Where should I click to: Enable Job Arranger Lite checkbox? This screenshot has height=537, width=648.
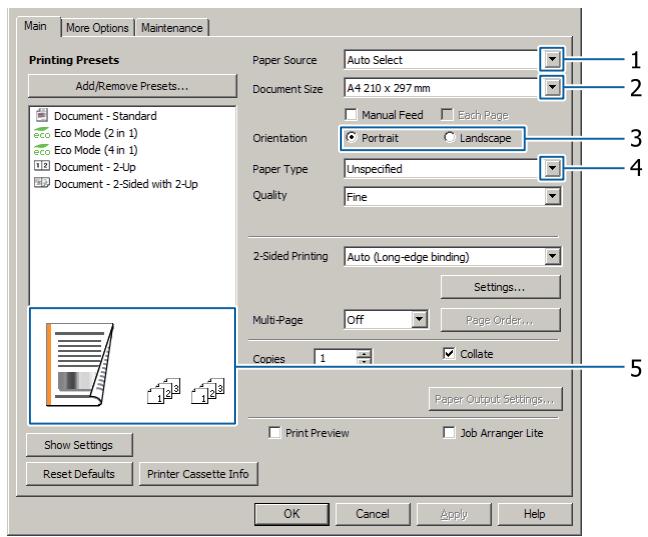click(x=449, y=432)
